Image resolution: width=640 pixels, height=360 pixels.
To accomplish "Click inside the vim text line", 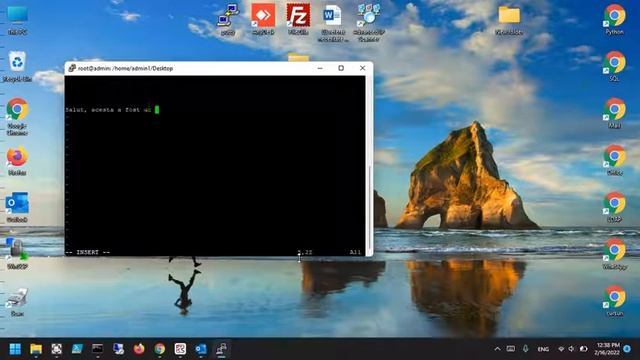I will 112,110.
